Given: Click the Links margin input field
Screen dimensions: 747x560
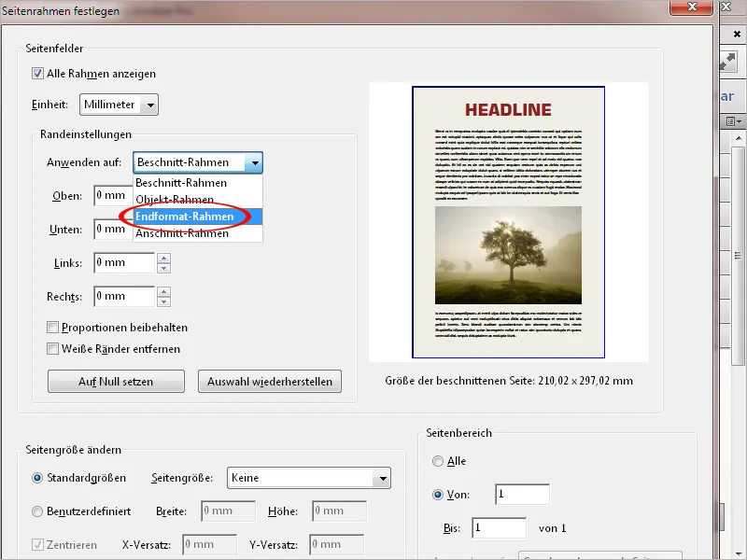Looking at the screenshot, I should click(x=124, y=263).
